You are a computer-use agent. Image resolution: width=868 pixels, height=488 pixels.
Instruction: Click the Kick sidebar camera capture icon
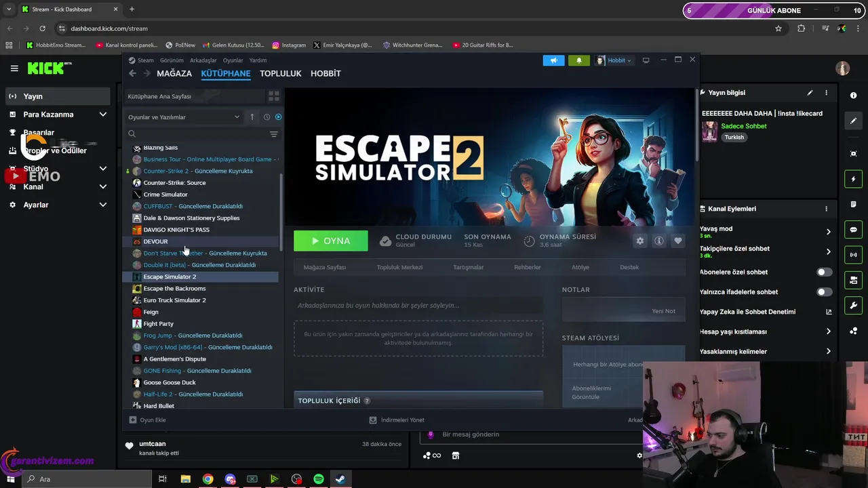(854, 154)
